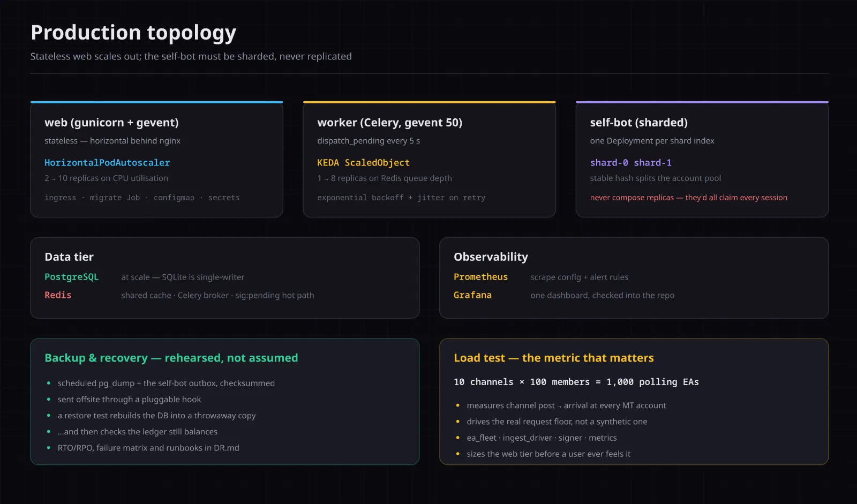This screenshot has width=857, height=504.
Task: Select 'stateless — horizontal behind nginx' text
Action: pos(112,141)
